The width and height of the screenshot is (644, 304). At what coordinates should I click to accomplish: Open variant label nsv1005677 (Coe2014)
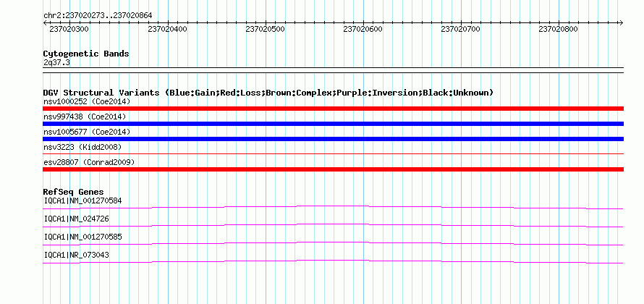coord(87,132)
